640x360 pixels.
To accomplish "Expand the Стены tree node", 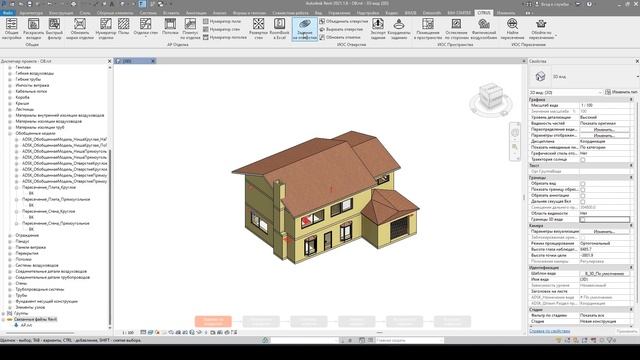I will (x=10, y=283).
